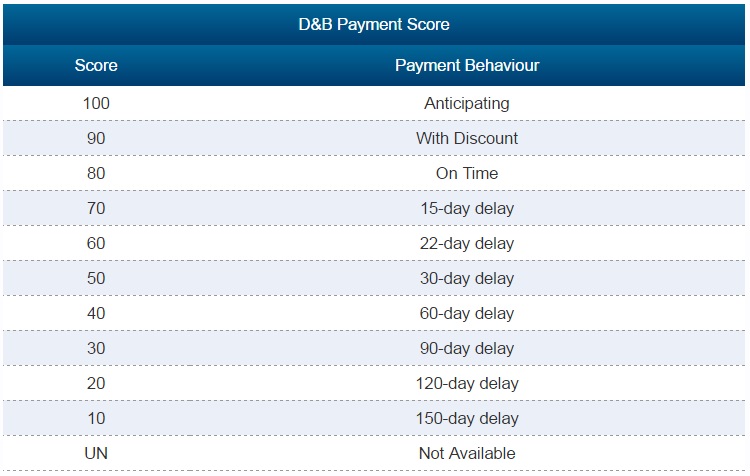Click the score 20 cell

point(96,383)
